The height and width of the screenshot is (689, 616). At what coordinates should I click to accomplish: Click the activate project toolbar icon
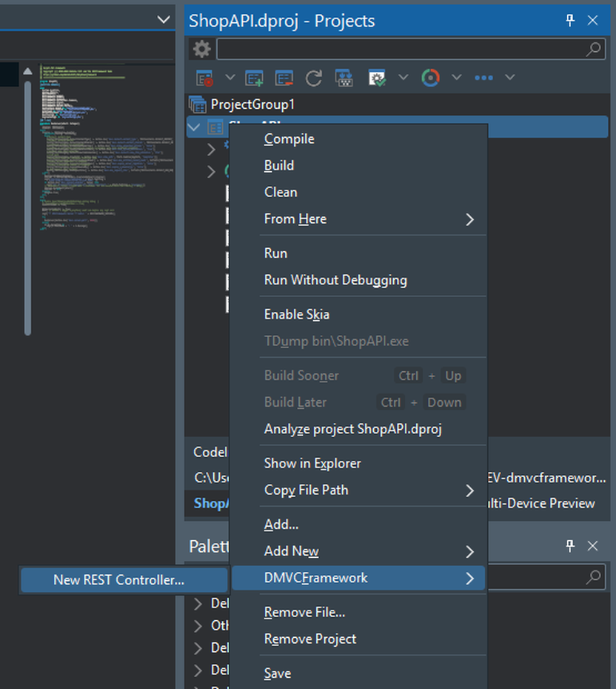tap(204, 78)
